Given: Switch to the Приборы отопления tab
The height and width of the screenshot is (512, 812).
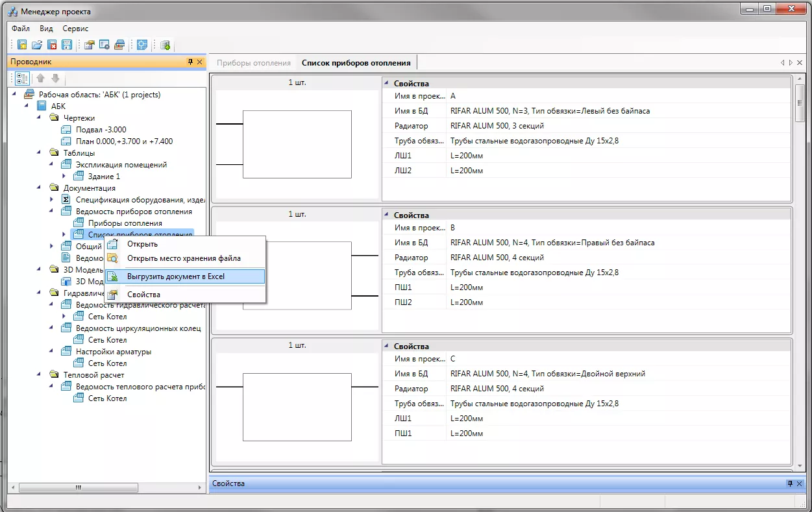Looking at the screenshot, I should click(253, 63).
